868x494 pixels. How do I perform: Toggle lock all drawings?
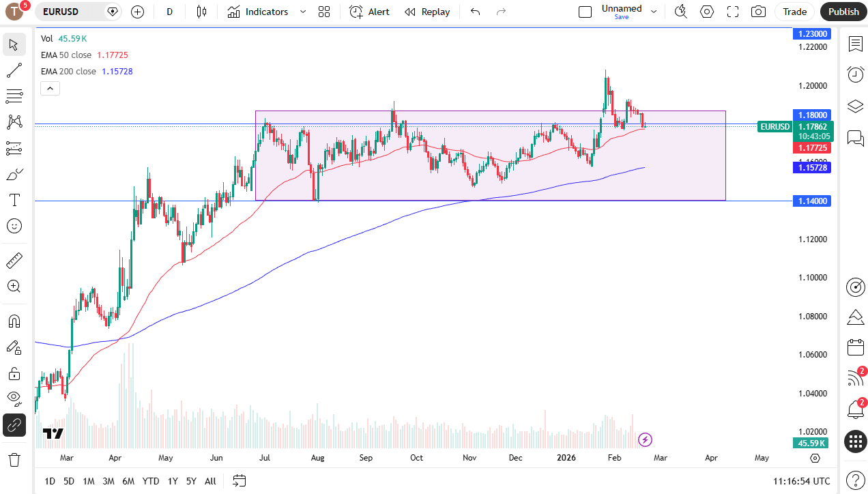point(14,373)
